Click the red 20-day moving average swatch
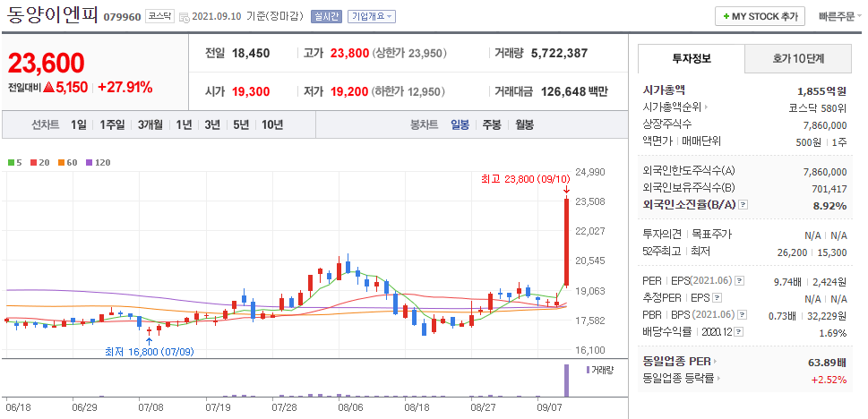 (x=32, y=163)
